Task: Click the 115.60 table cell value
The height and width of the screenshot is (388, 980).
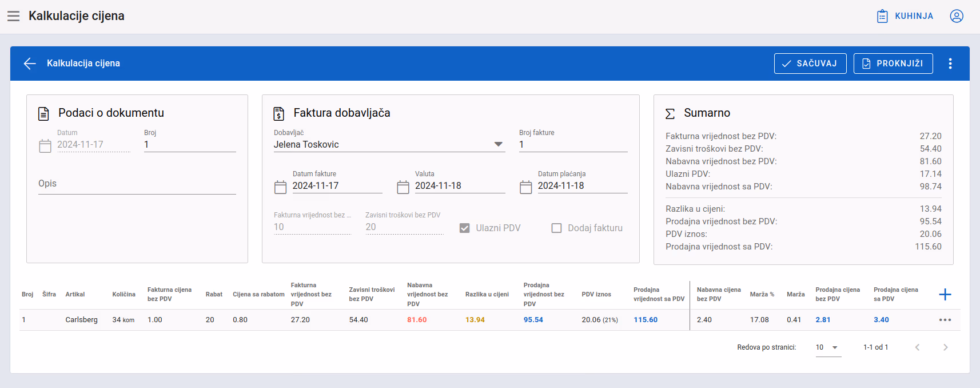Action: [646, 320]
